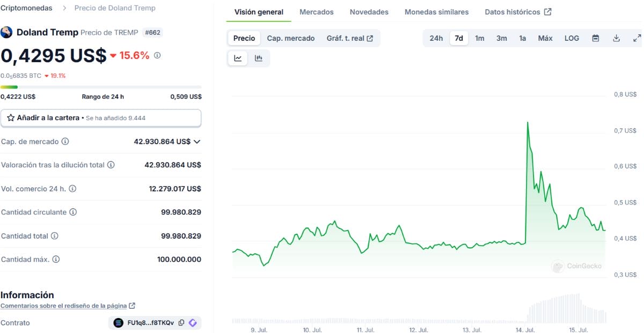
Task: Click info icon next to Cap. de mercado
Action: click(x=65, y=142)
